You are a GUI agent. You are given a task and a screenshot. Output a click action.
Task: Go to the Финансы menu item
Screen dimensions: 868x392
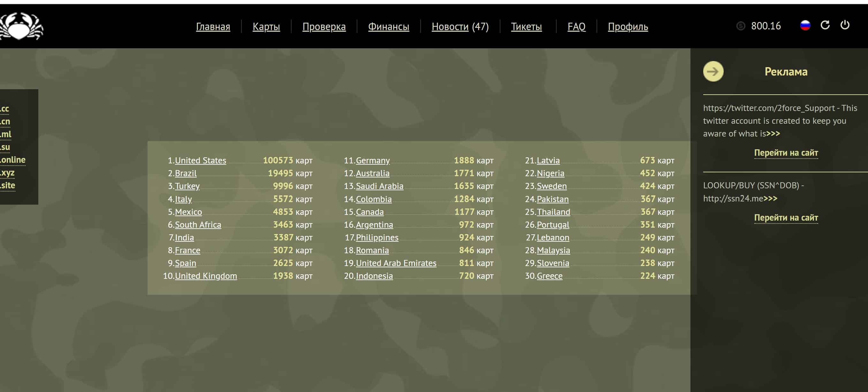pos(388,27)
